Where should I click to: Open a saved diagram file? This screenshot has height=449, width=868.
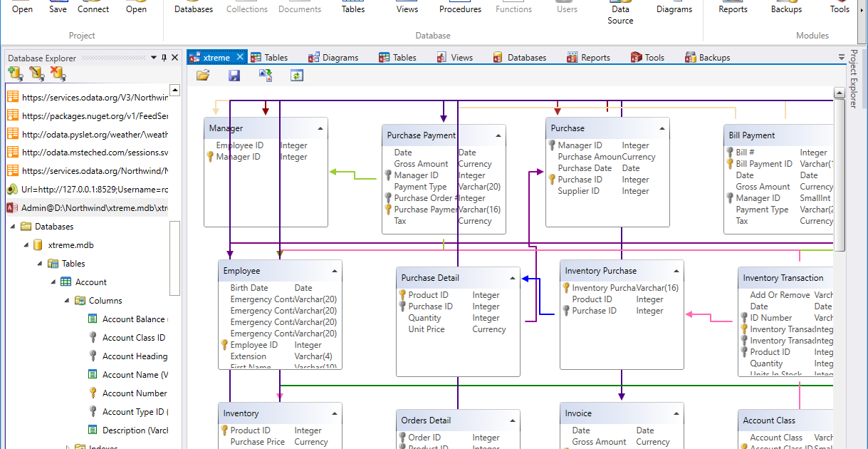coord(203,74)
